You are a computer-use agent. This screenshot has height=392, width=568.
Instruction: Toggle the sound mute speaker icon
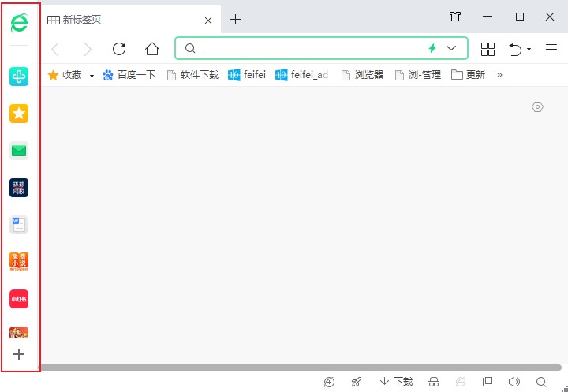pos(514,382)
